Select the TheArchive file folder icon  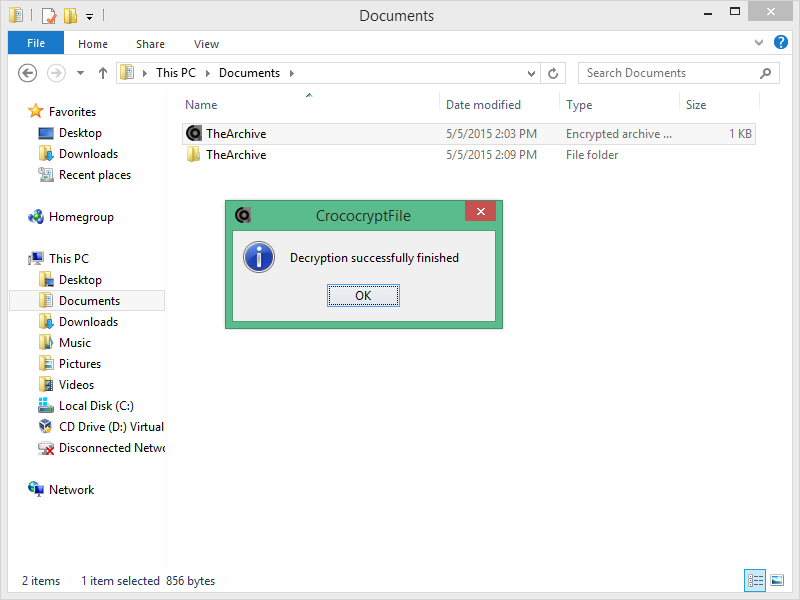click(193, 155)
